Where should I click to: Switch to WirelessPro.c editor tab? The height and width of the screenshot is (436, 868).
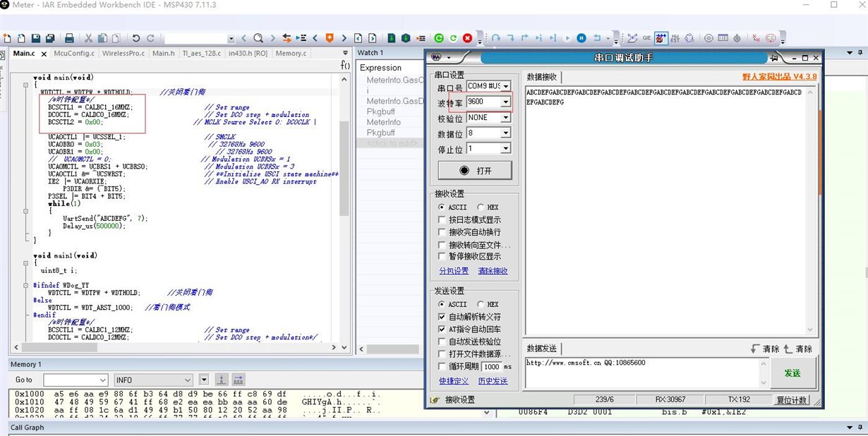tap(123, 53)
